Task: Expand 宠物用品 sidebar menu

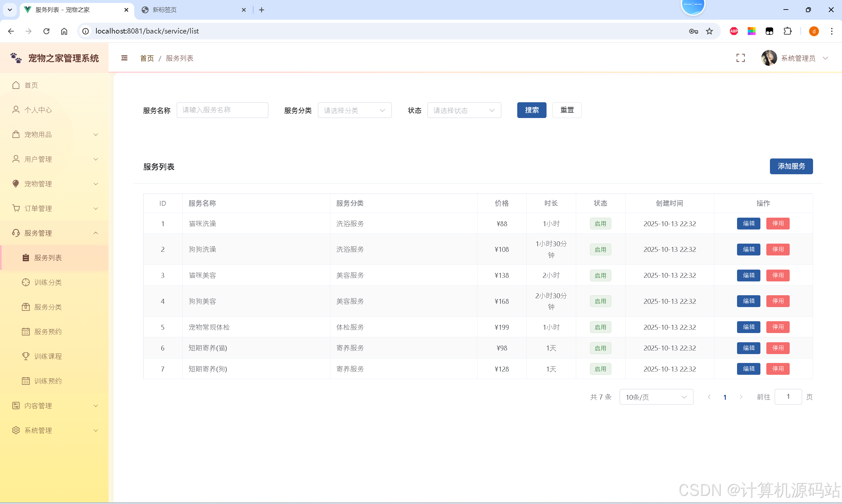Action: pos(54,134)
